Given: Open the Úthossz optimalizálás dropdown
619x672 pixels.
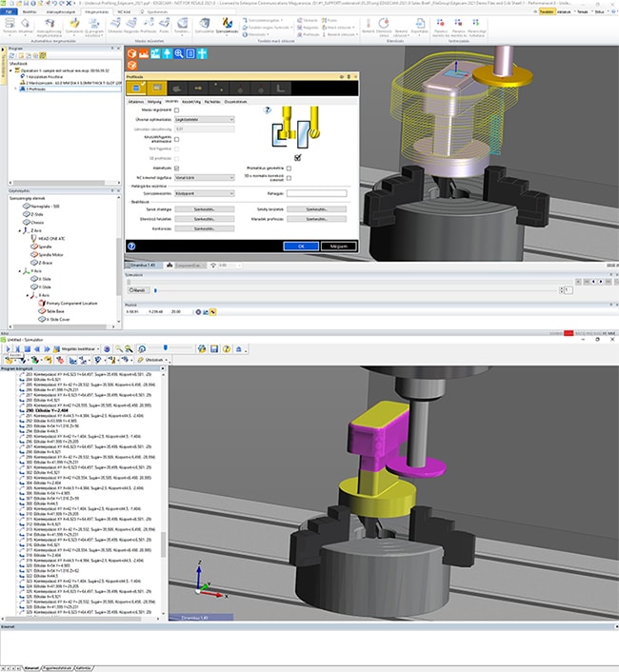Looking at the screenshot, I should click(205, 120).
